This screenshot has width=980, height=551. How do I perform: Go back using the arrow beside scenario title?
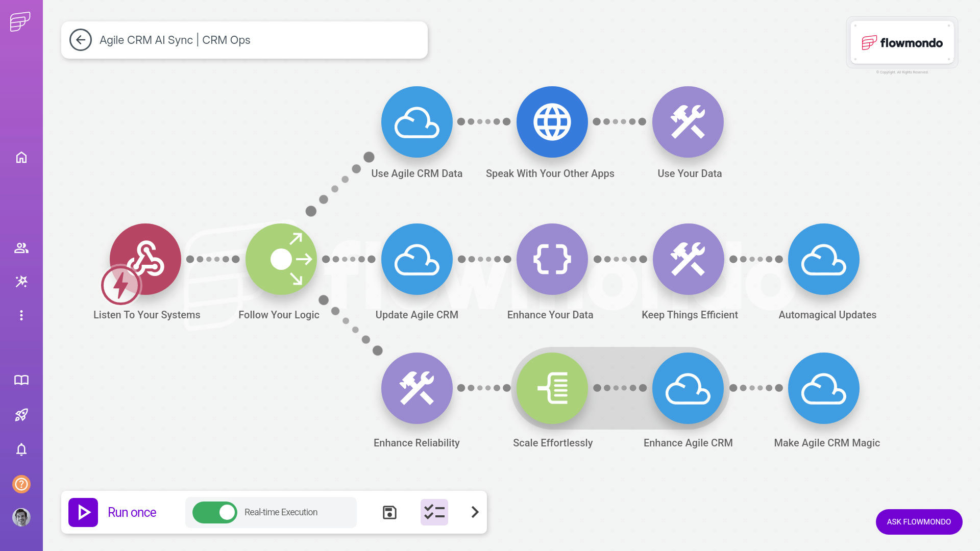(81, 40)
